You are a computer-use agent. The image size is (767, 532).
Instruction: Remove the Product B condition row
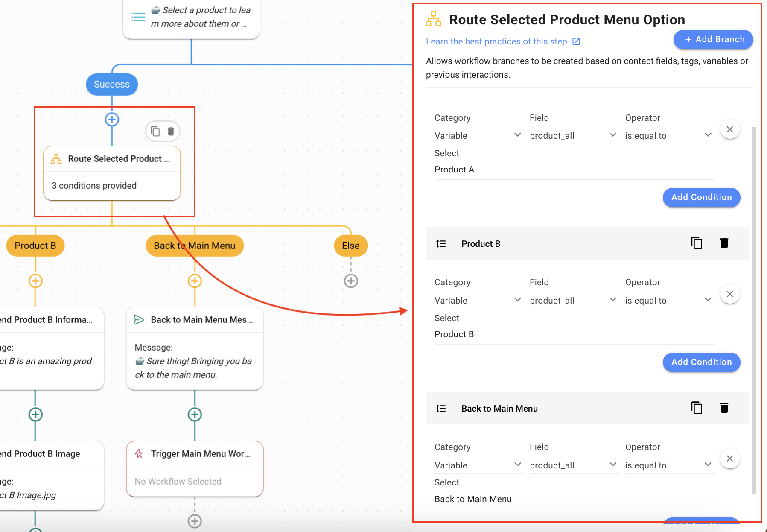point(729,294)
